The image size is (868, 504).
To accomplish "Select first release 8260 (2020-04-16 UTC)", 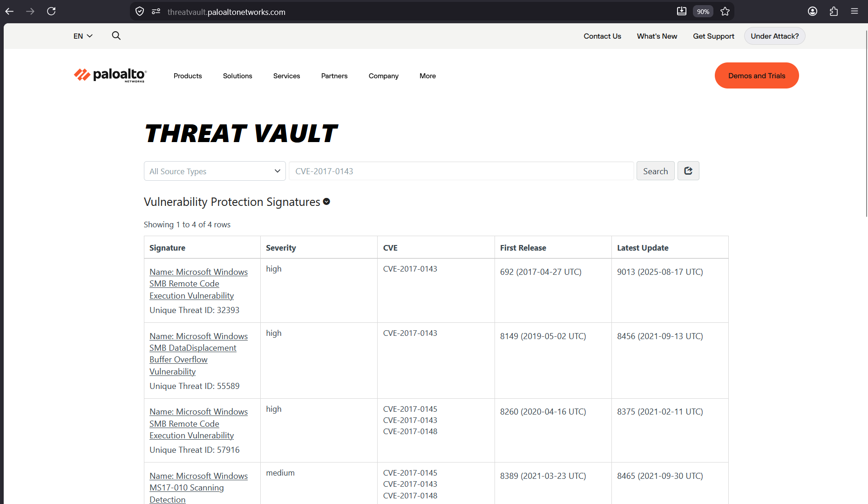I will point(543,412).
